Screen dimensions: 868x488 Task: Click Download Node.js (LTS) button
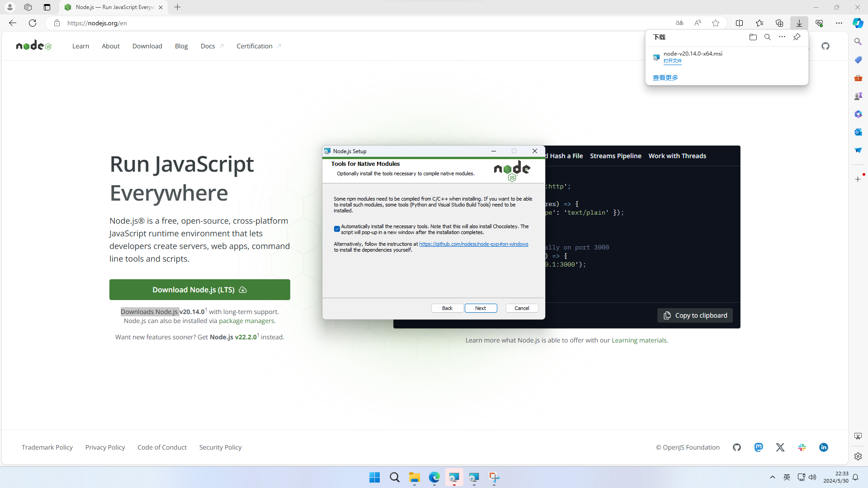(x=199, y=290)
